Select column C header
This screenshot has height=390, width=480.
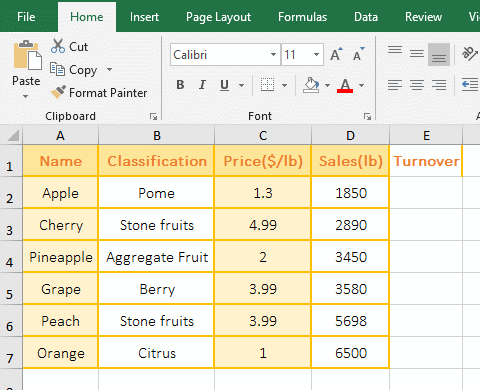tap(263, 135)
